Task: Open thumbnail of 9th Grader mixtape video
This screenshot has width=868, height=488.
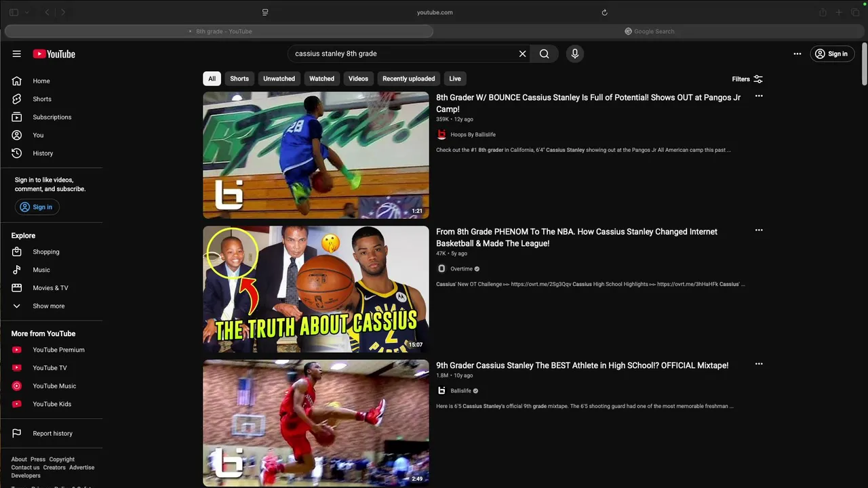Action: tap(316, 423)
